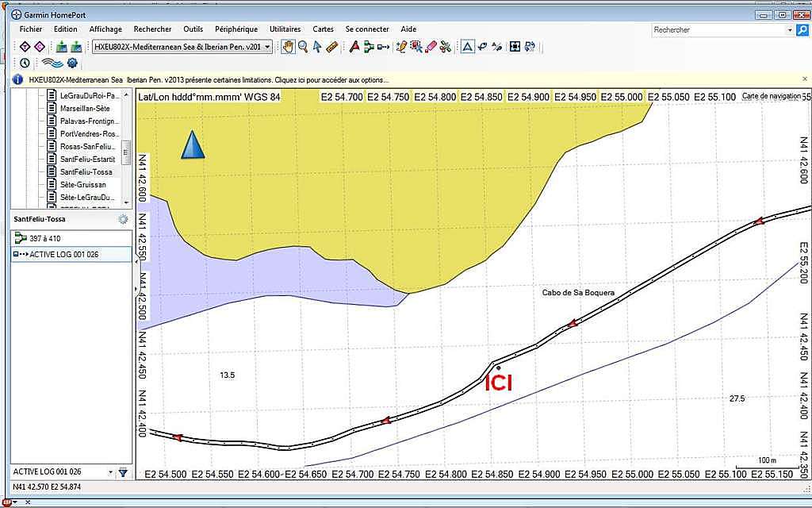Click the map limitations notification message
The width and height of the screenshot is (812, 508).
209,80
